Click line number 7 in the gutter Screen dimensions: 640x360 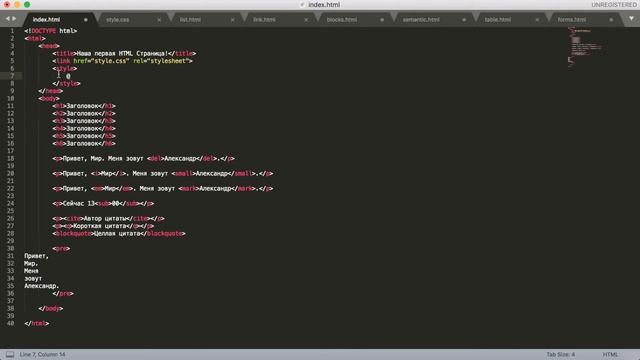pos(12,76)
